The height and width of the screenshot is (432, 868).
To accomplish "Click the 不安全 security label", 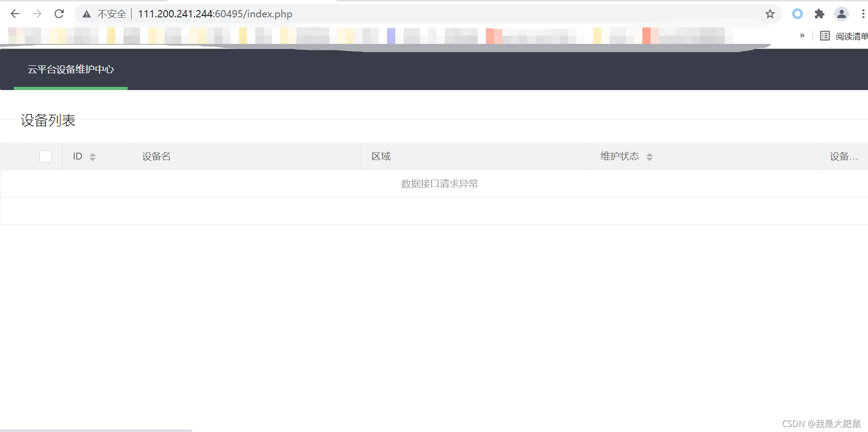I will click(x=112, y=14).
